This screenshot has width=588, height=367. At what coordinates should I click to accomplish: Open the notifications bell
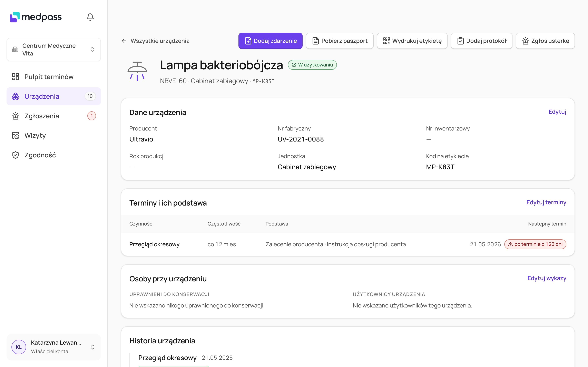(x=90, y=17)
